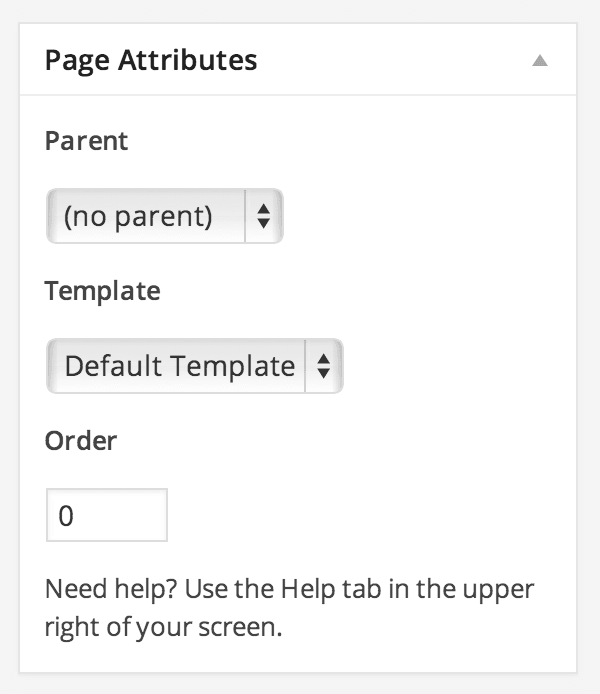Click the word 'Page' in the header
Image resolution: width=600 pixels, height=694 pixels.
point(78,60)
